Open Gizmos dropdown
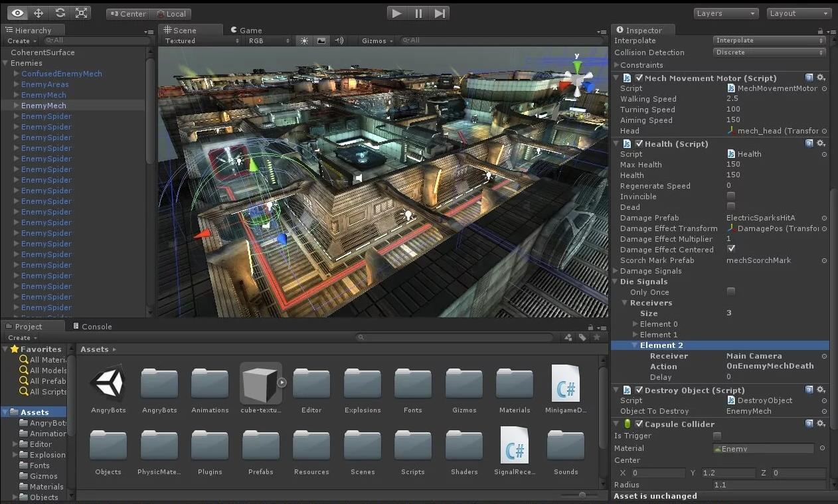The image size is (838, 504). (377, 41)
